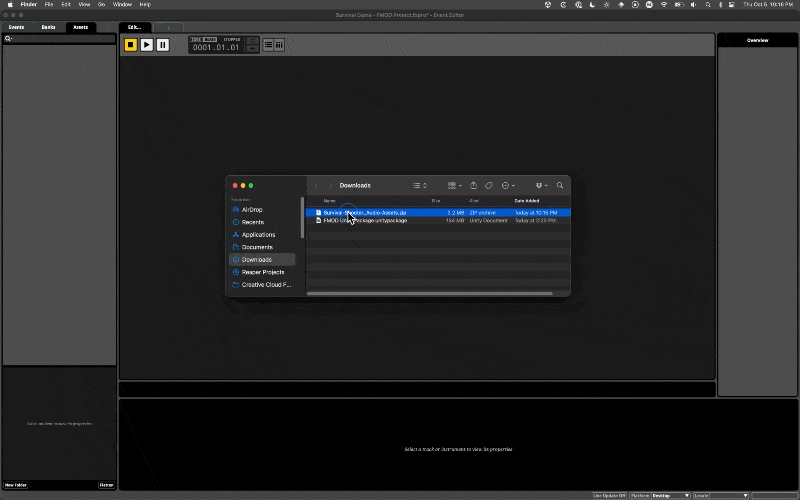Click the New Folder button
Viewport: 800px width, 500px height.
click(x=16, y=484)
